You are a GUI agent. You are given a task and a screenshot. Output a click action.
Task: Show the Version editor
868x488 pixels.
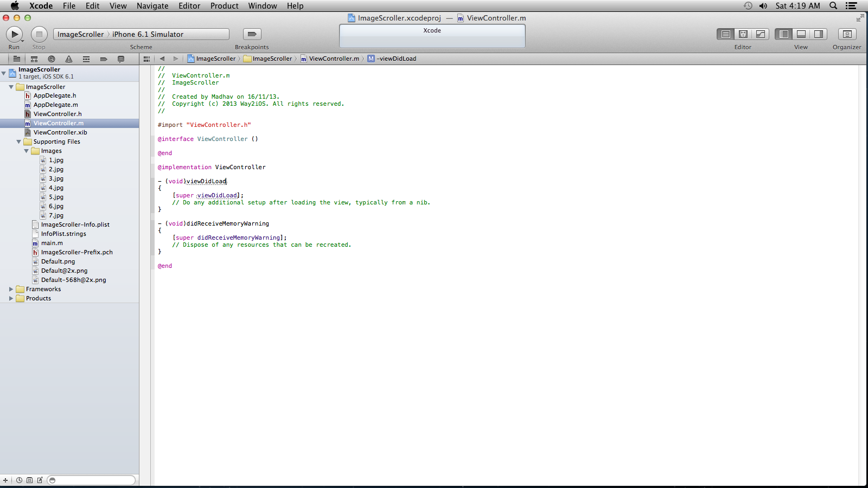761,34
